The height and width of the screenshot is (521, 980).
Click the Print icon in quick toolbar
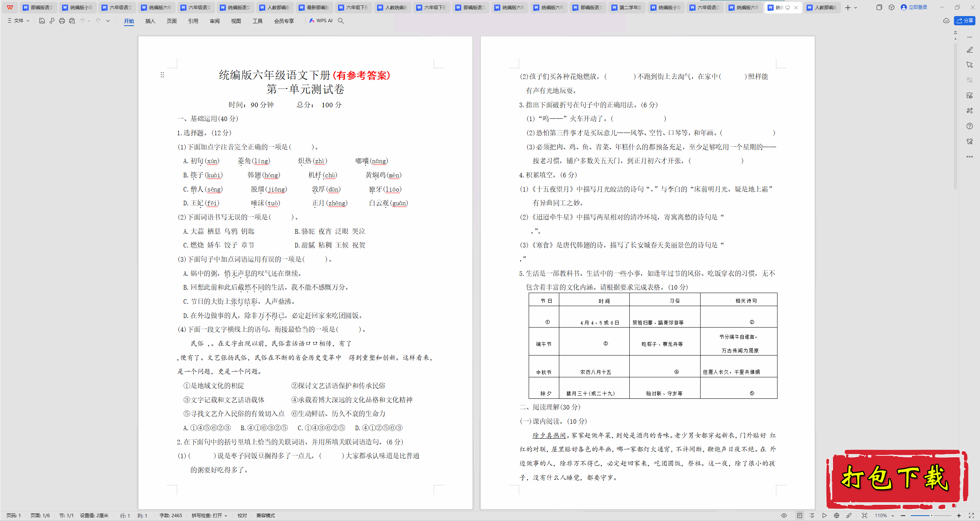coord(62,21)
